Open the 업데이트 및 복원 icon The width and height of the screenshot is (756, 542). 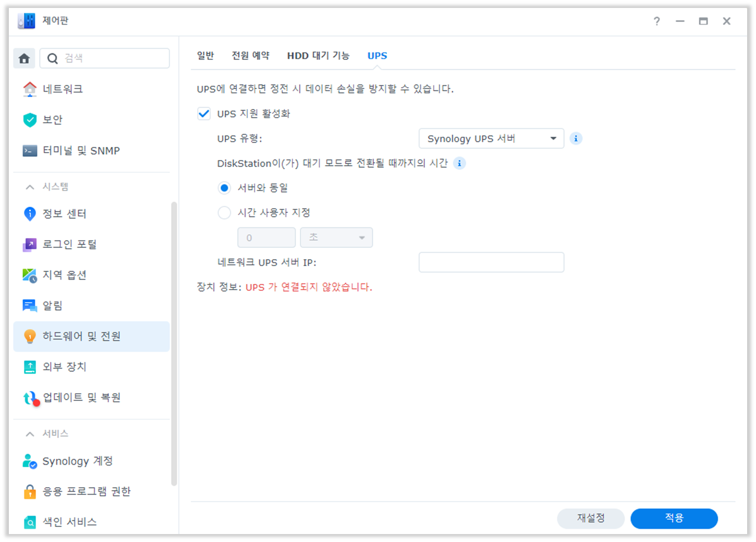[31, 398]
